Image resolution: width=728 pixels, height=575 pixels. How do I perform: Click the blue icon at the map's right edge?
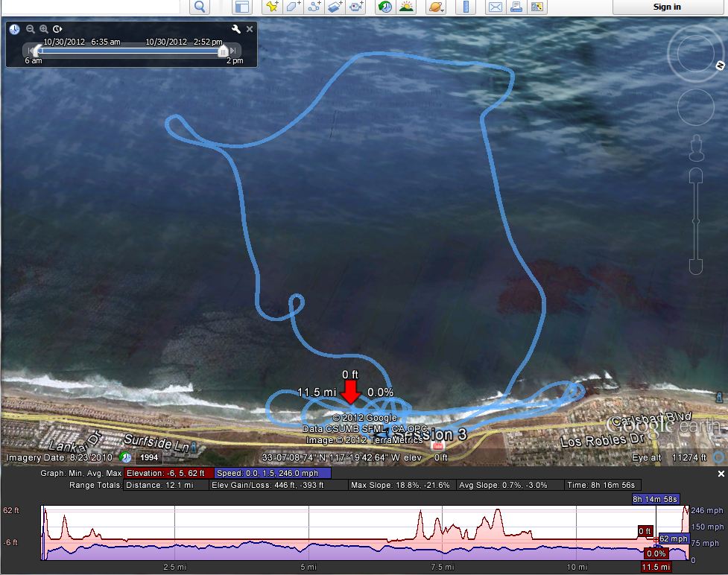(x=719, y=397)
